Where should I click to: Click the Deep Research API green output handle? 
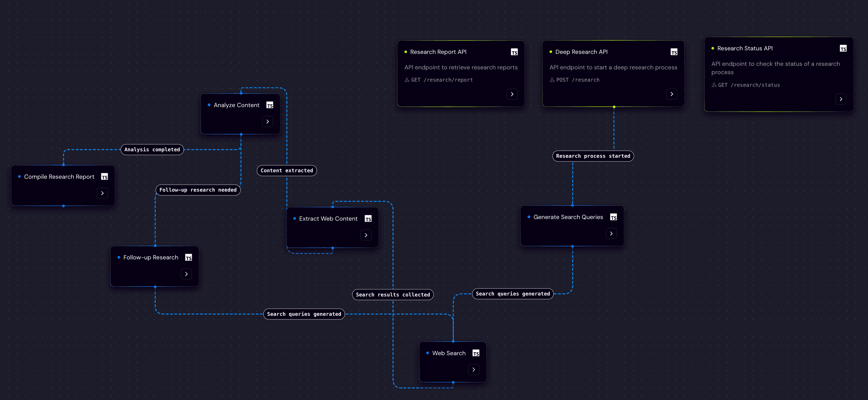614,107
